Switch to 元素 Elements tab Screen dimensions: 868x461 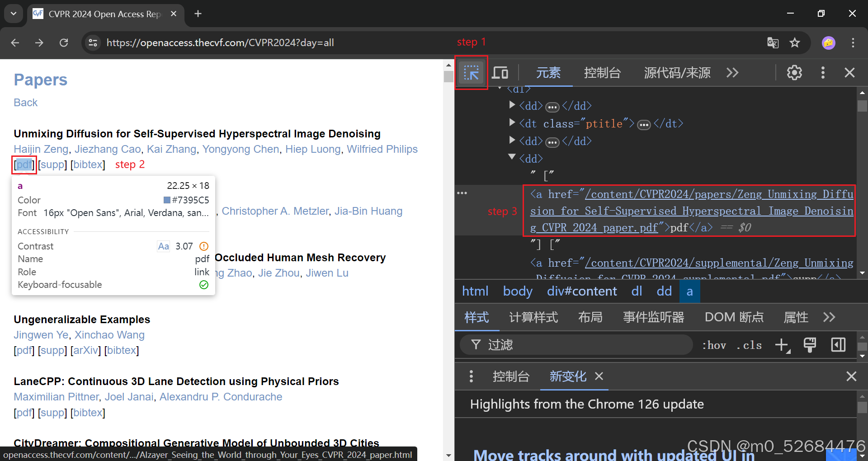[548, 73]
